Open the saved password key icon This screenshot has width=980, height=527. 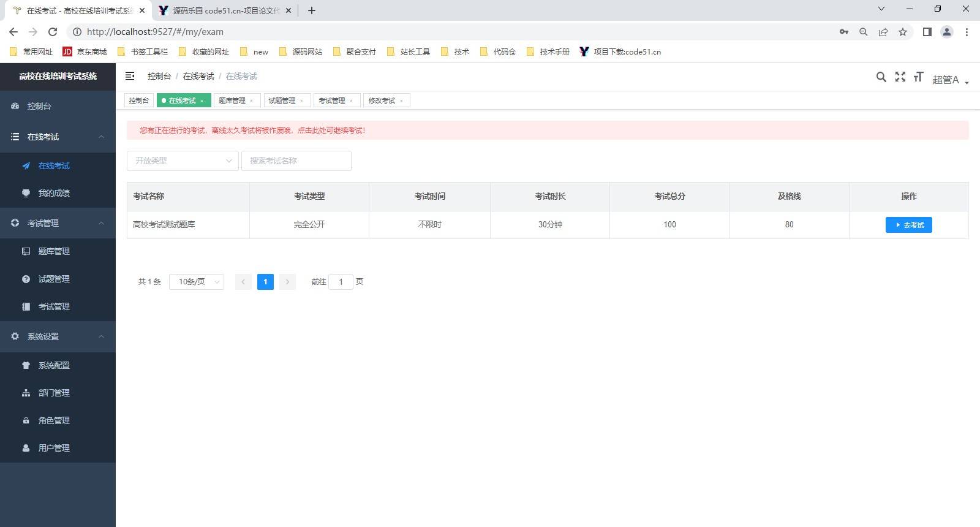844,32
